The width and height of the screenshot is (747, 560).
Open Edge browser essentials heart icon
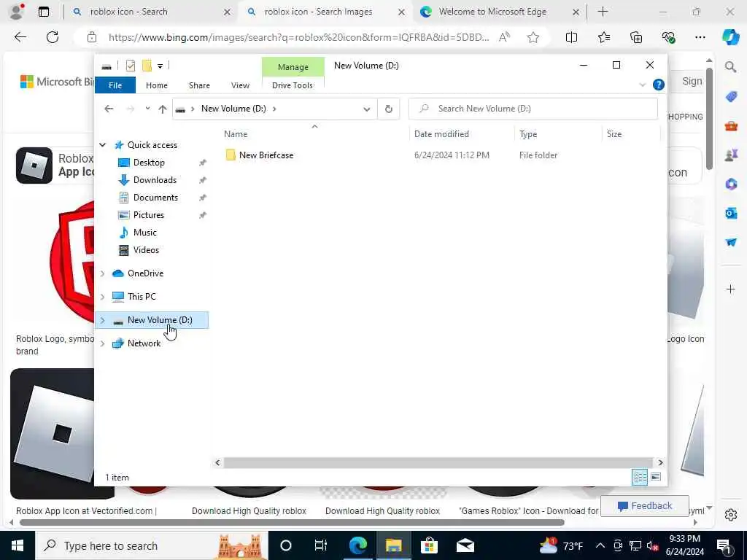pos(668,37)
